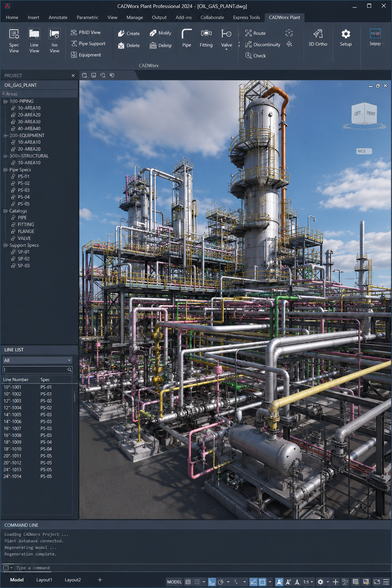Viewport: 392px width, 588px height.
Task: Select line 16"-1007 in Line List
Action: [x=37, y=428]
